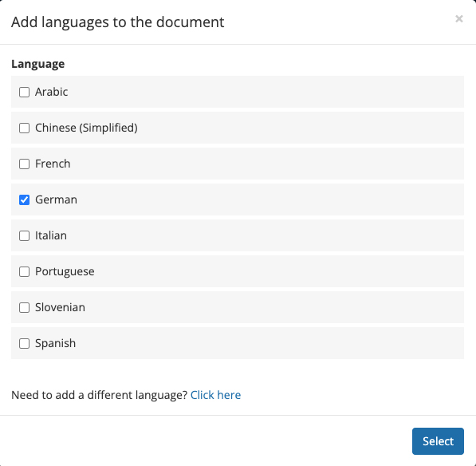Click the Portuguese label text
Image resolution: width=476 pixels, height=466 pixels.
click(x=65, y=271)
